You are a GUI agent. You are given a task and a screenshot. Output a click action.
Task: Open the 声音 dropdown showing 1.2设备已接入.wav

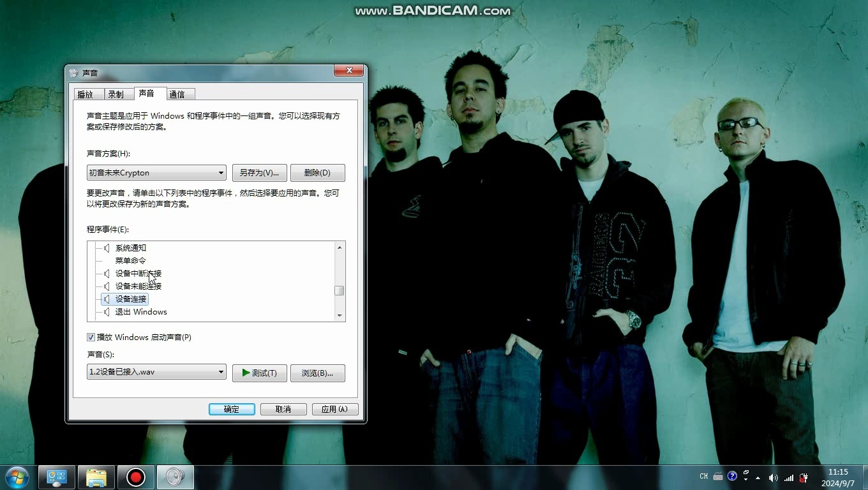coord(156,371)
